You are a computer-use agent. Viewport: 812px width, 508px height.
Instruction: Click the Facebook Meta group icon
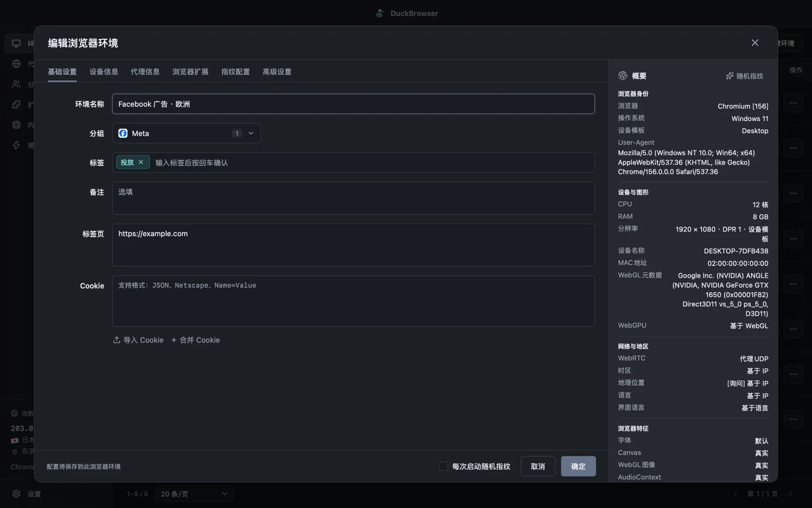click(123, 133)
